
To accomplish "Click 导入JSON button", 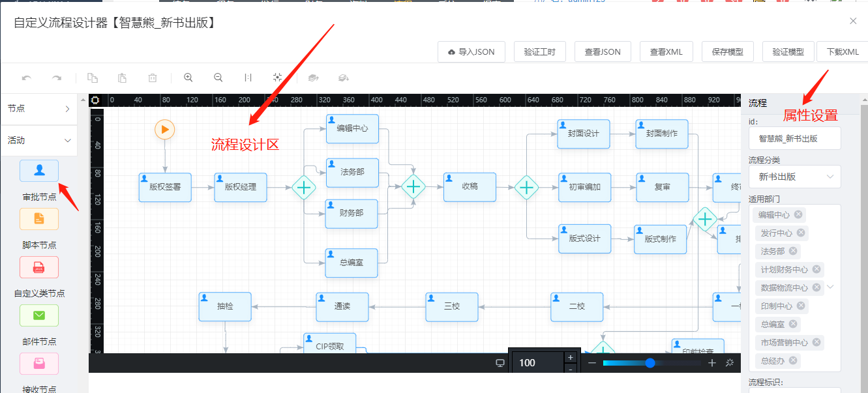I will (x=472, y=52).
